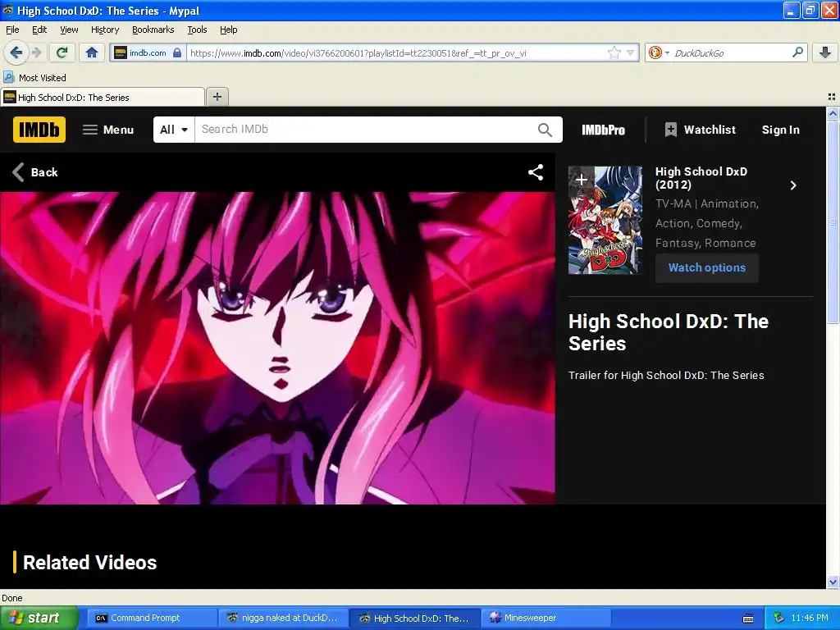Open the URL history dropdown arrow
The height and width of the screenshot is (630, 840).
631,52
